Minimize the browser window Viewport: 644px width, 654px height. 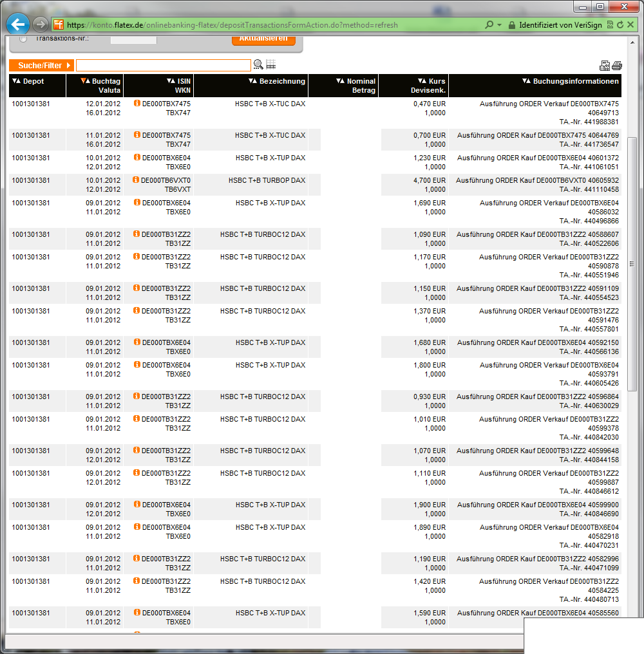tap(583, 6)
